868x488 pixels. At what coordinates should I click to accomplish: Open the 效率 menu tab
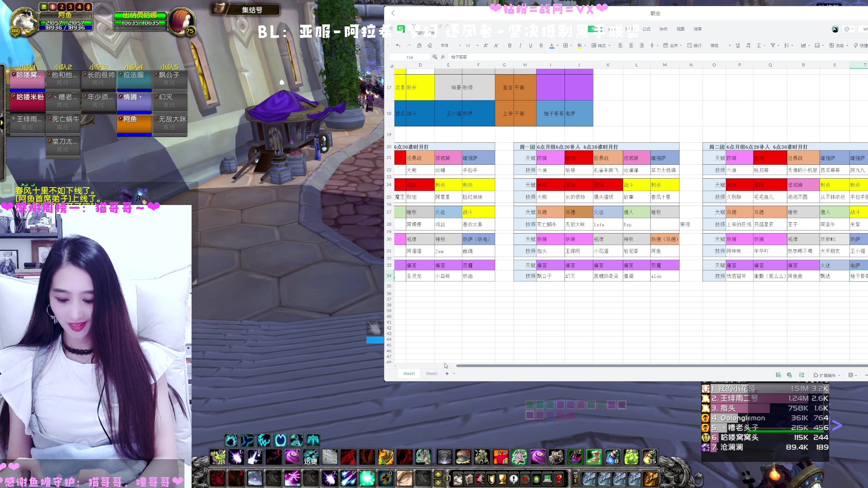[698, 29]
